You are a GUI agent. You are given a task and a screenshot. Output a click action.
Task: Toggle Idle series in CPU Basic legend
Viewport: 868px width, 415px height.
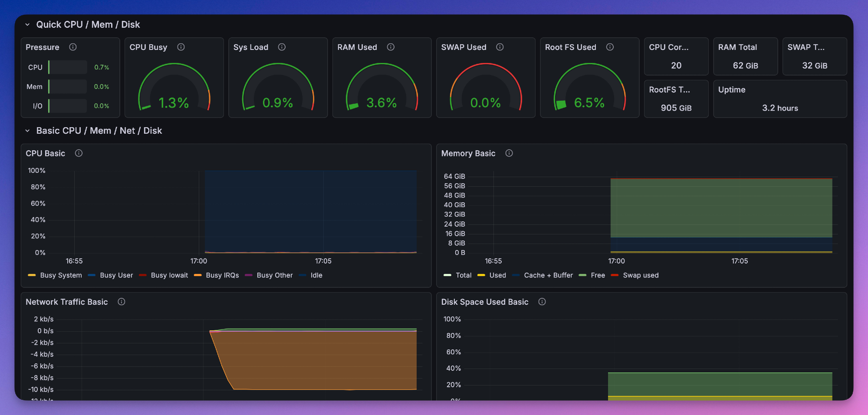point(316,275)
